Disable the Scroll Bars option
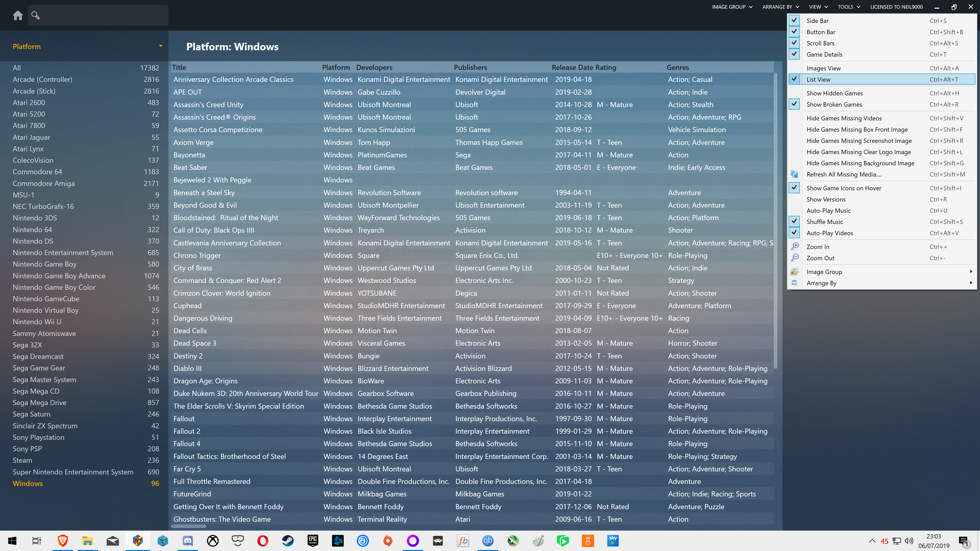This screenshot has height=551, width=980. coord(882,43)
